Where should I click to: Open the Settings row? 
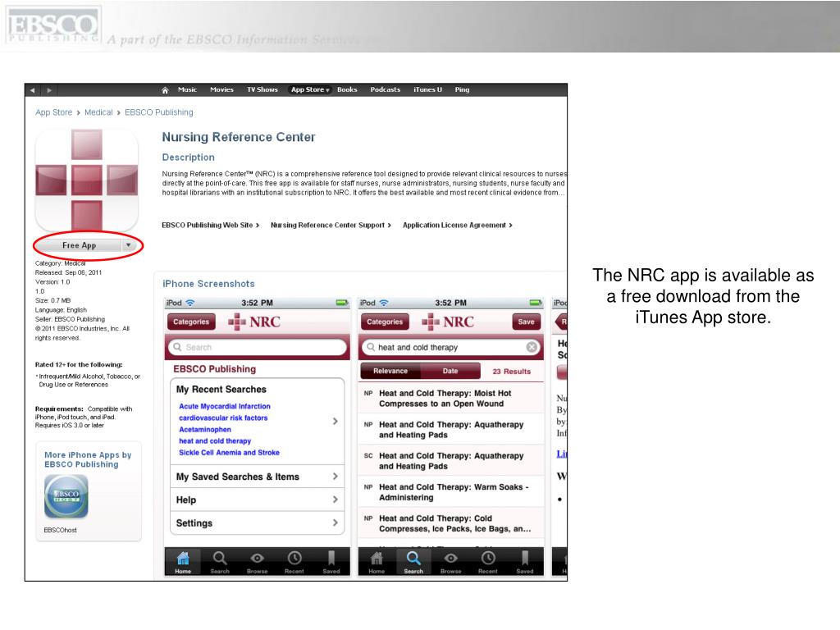pyautogui.click(x=257, y=523)
